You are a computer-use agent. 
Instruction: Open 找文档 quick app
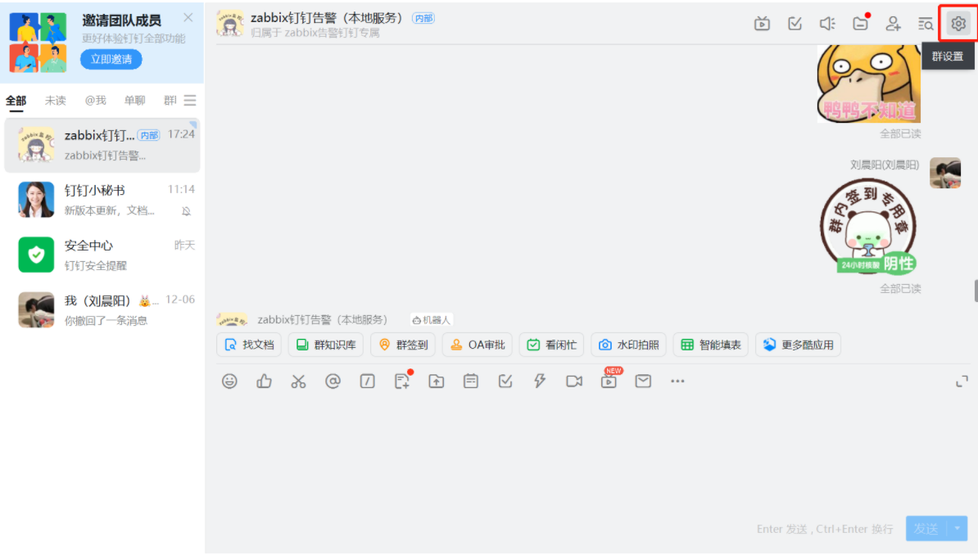pos(249,345)
